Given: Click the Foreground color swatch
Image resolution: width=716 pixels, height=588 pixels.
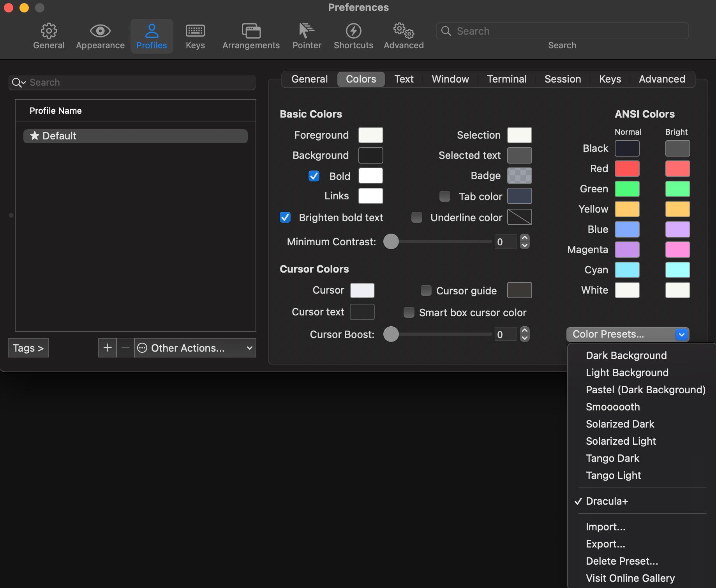Looking at the screenshot, I should tap(370, 135).
